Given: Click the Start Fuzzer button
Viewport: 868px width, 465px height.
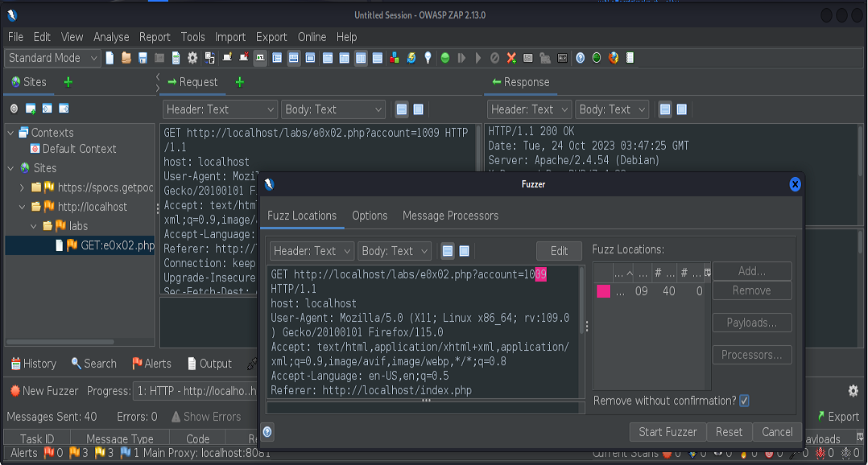Looking at the screenshot, I should click(x=668, y=432).
